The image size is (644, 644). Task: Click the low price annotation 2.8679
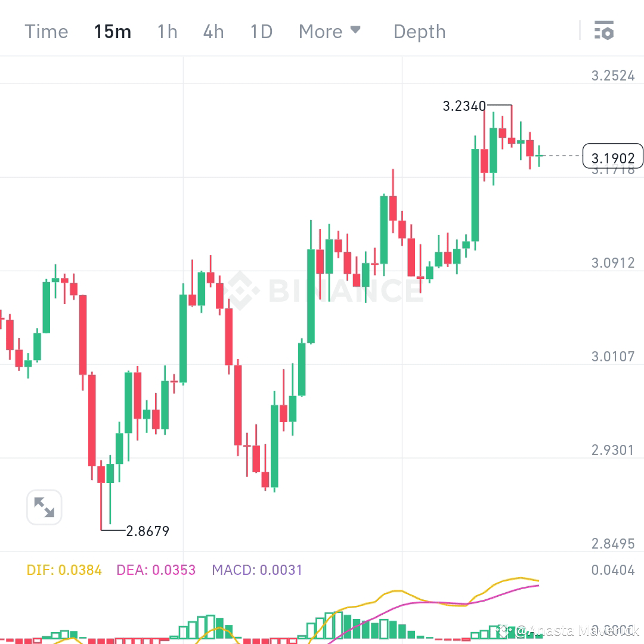tap(147, 531)
